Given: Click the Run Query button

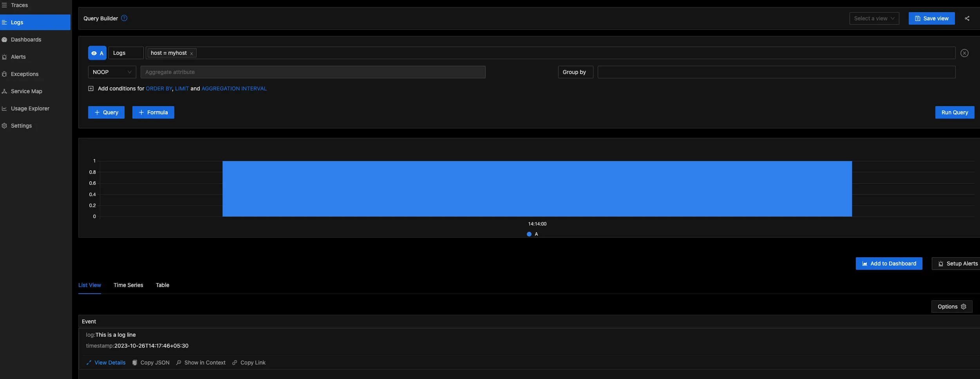Looking at the screenshot, I should [x=955, y=112].
